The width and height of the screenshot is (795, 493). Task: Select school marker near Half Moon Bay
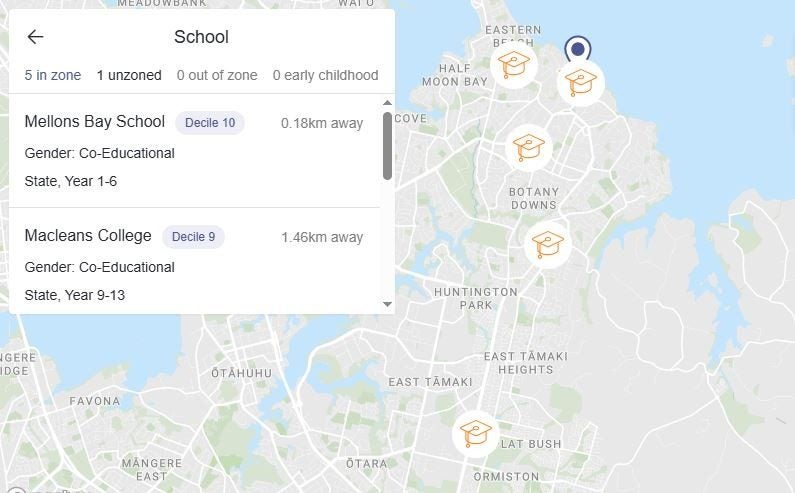(x=514, y=65)
